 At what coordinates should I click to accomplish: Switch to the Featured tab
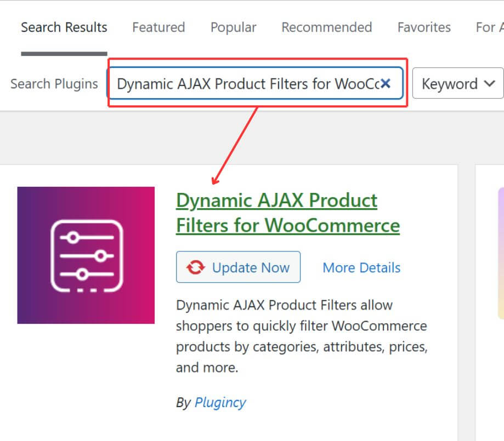point(158,27)
